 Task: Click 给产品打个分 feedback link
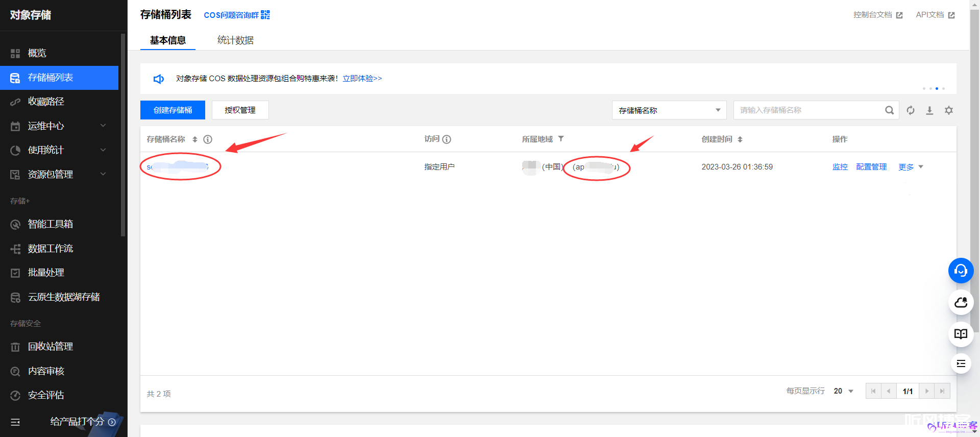pos(83,422)
